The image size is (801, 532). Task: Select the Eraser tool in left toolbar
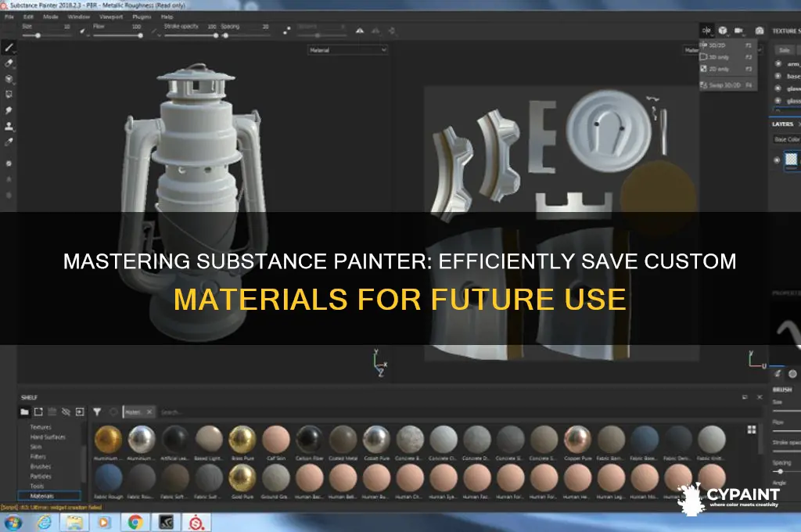(x=9, y=63)
